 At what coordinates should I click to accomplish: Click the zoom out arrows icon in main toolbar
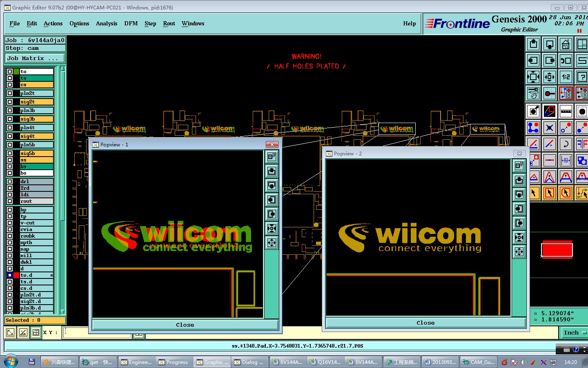(550, 77)
